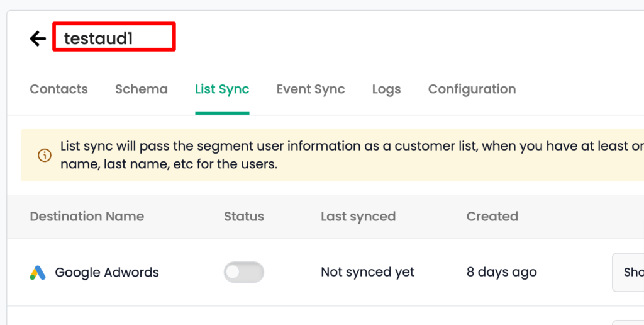This screenshot has width=644, height=325.
Task: Click the 'Not synced yet' status text
Action: 367,272
